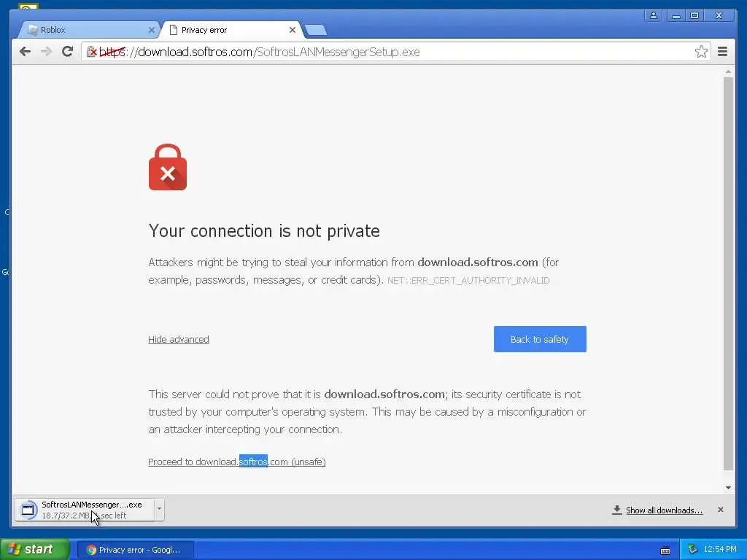The height and width of the screenshot is (560, 747).
Task: Select the Privacy error tab
Action: 231,30
